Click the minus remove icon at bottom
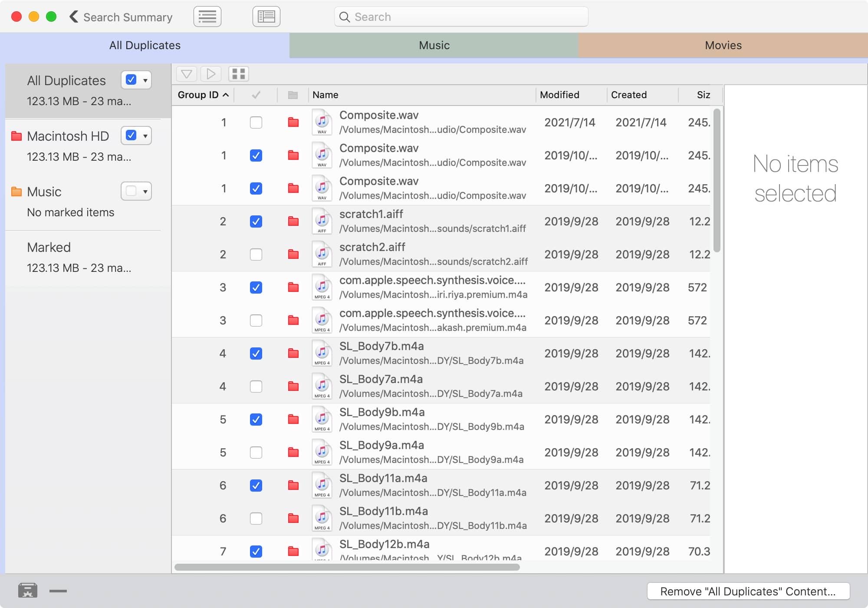 pos(58,591)
